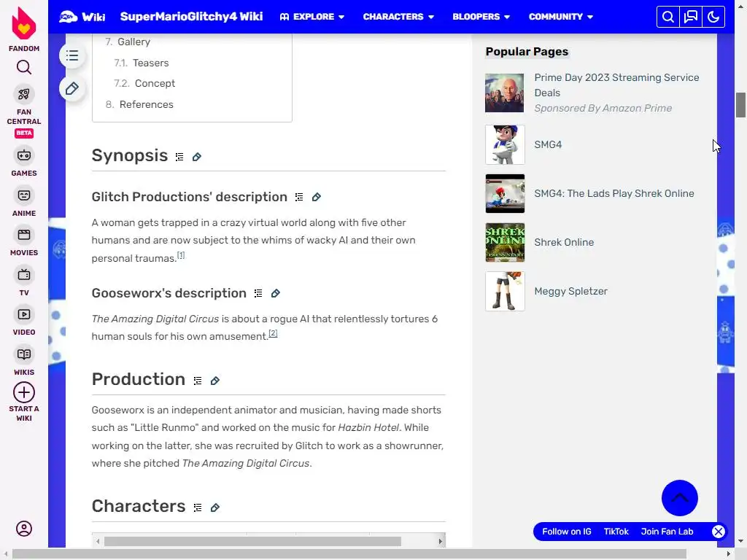
Task: Open the SMG4 popular page link
Action: click(548, 144)
